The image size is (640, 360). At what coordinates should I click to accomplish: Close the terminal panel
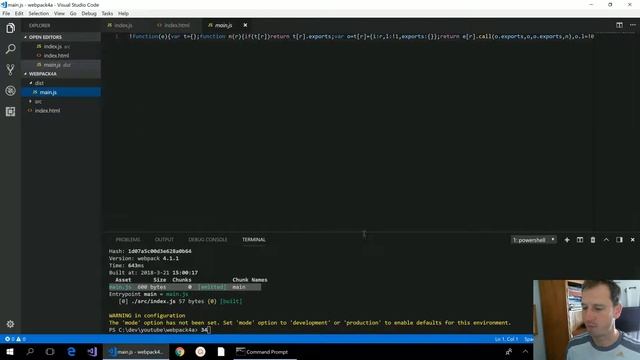click(633, 240)
